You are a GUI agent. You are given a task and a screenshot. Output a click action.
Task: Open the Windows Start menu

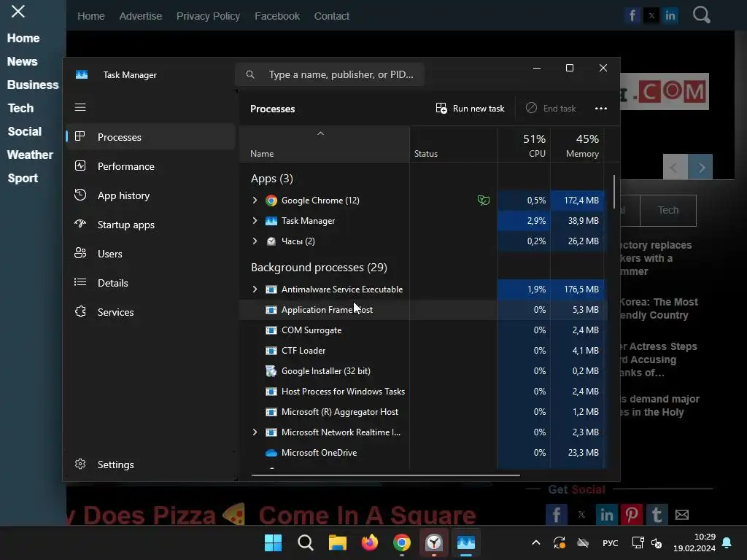[273, 542]
